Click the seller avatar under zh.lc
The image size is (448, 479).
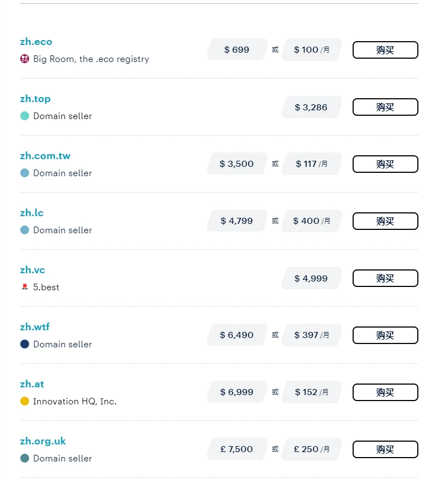(x=24, y=230)
